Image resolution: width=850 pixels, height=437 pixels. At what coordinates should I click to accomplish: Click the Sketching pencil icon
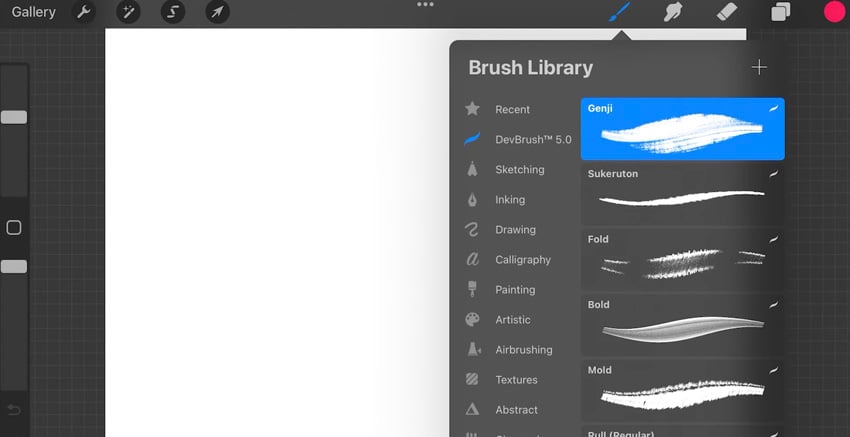[x=472, y=169]
